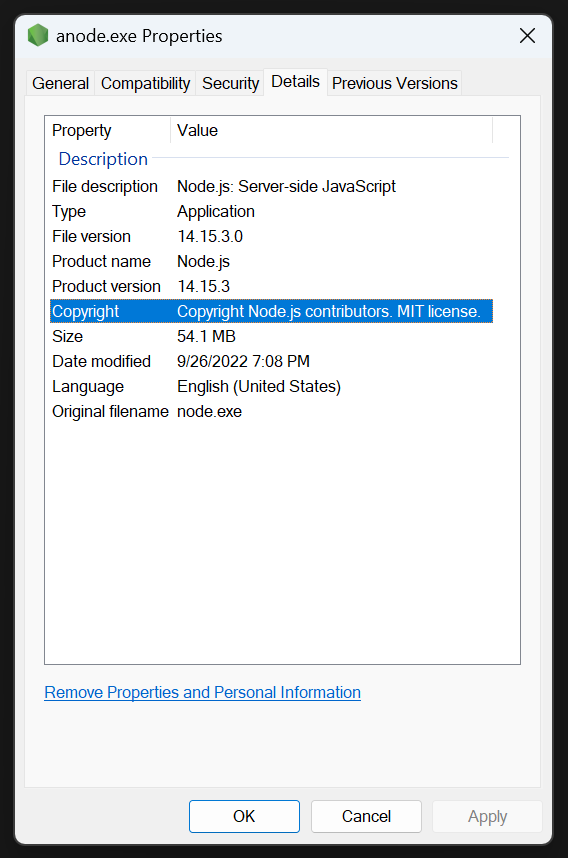The width and height of the screenshot is (568, 858).
Task: Close the anode.exe Properties dialog
Action: [527, 36]
